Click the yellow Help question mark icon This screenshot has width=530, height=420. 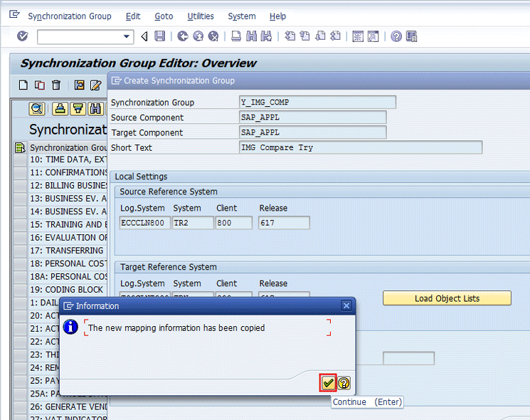coord(396,36)
